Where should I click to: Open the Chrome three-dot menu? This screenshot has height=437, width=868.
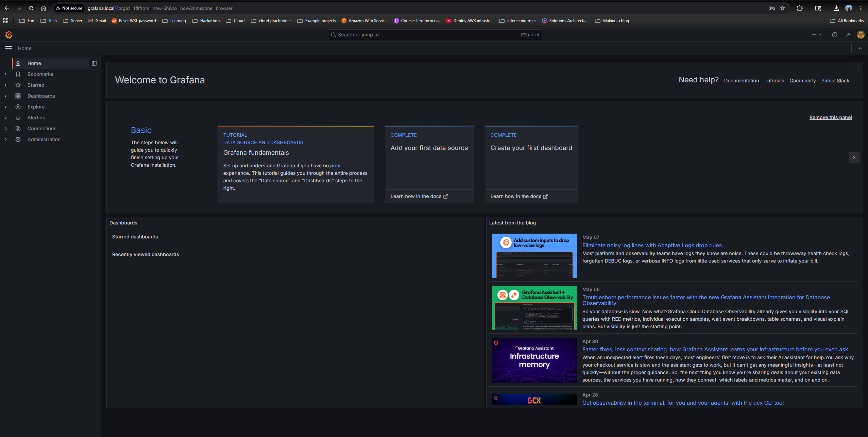(861, 8)
